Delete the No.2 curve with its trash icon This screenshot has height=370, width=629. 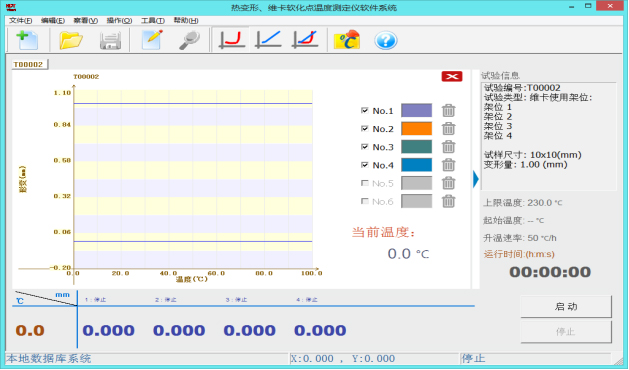coord(448,129)
